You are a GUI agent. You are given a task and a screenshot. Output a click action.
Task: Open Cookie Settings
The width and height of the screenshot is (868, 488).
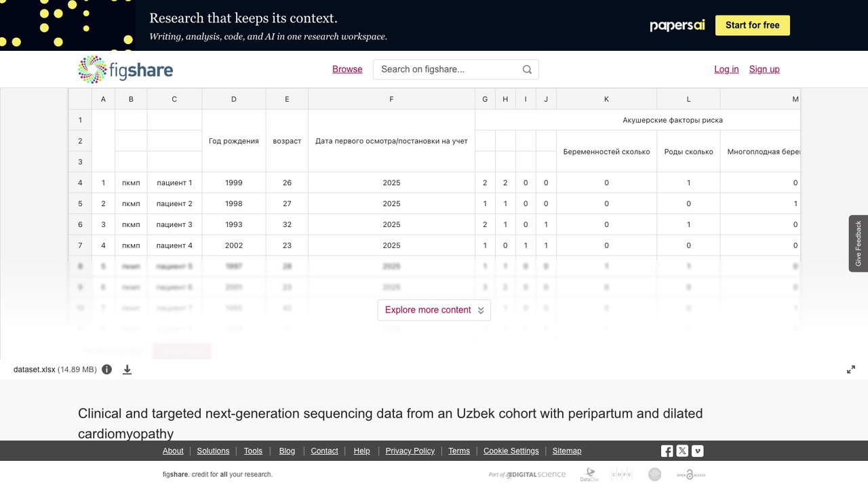(511, 451)
